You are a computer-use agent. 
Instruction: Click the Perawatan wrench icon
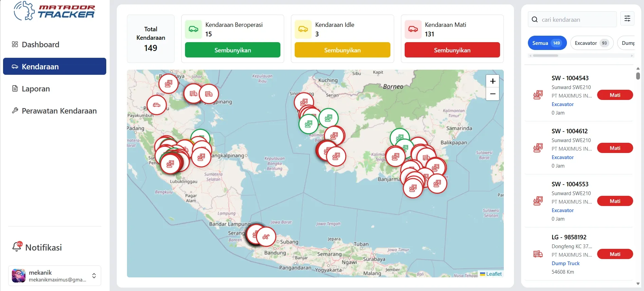tap(15, 110)
